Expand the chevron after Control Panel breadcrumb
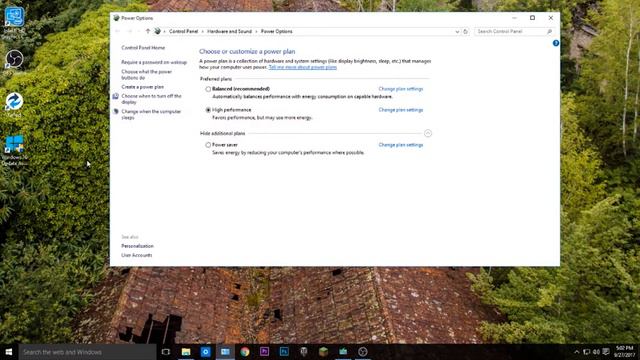Image resolution: width=640 pixels, height=360 pixels. pyautogui.click(x=202, y=31)
